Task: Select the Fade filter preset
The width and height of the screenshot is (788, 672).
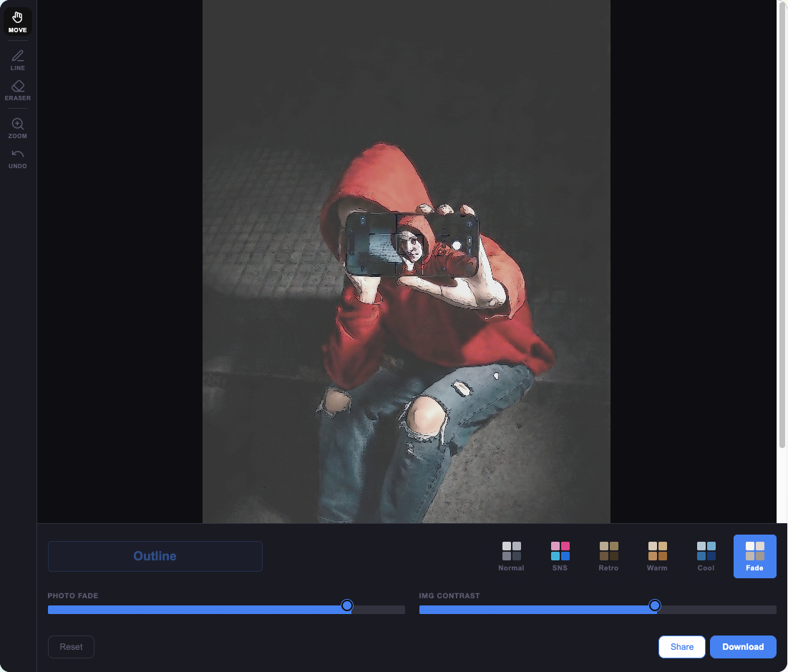Action: 754,556
